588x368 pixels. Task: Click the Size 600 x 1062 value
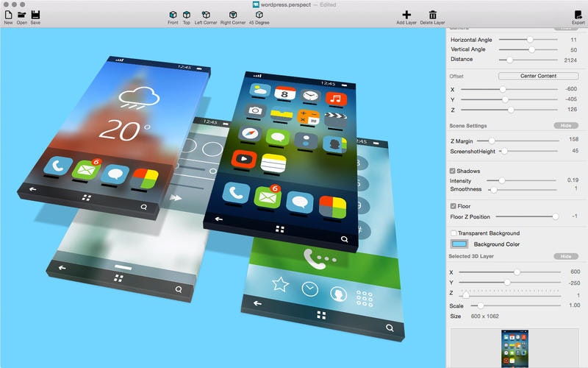click(x=485, y=316)
